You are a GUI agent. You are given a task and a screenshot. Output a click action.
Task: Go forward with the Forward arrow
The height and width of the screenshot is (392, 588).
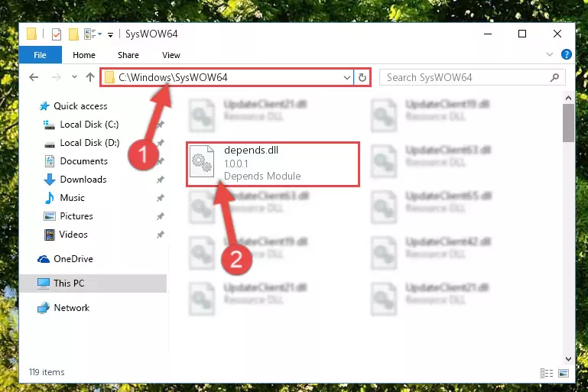tap(57, 77)
